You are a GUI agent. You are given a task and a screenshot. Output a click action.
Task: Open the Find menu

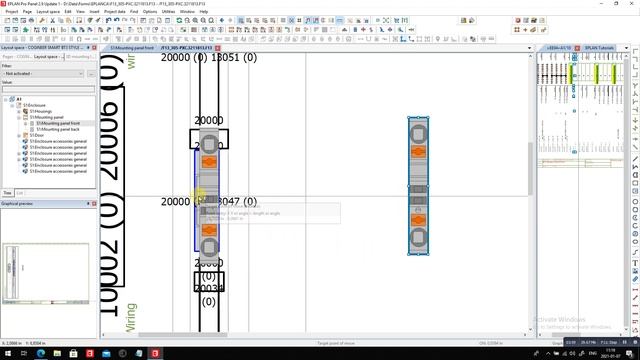(x=134, y=12)
